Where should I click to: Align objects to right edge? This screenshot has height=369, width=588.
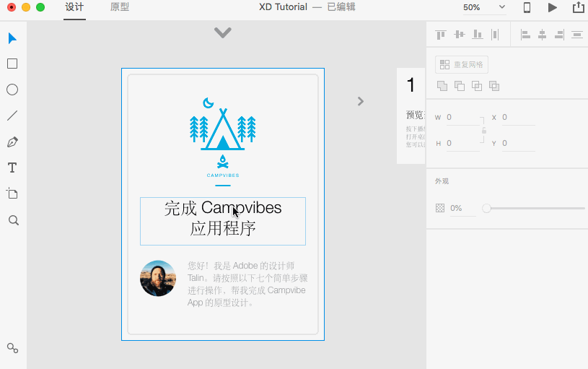[x=559, y=35]
